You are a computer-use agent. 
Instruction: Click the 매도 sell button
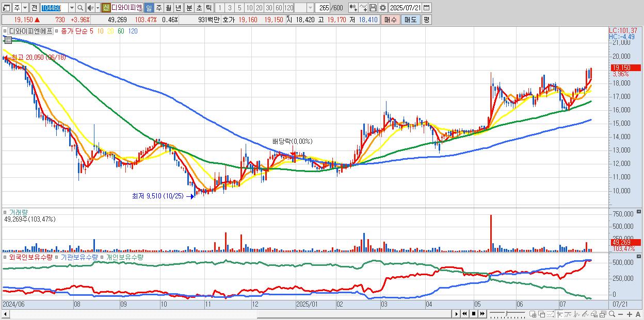click(411, 20)
